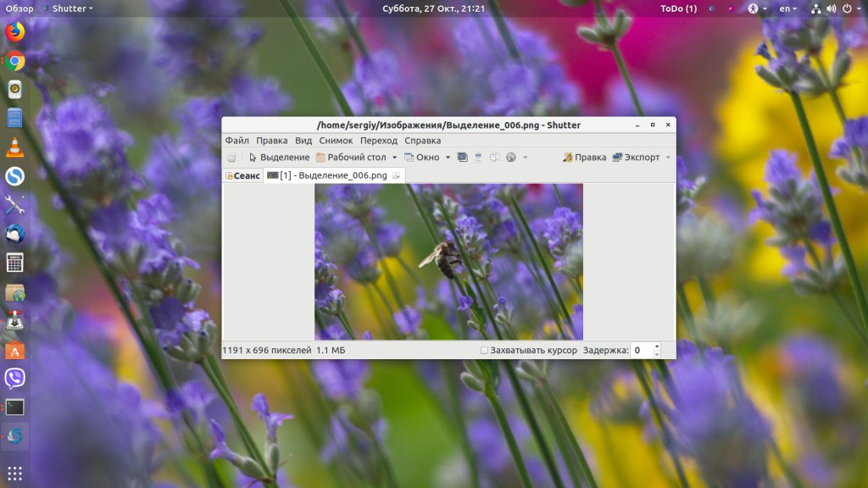Image resolution: width=868 pixels, height=488 pixels.
Task: Open Ubuntu Software in dock
Action: tap(15, 350)
